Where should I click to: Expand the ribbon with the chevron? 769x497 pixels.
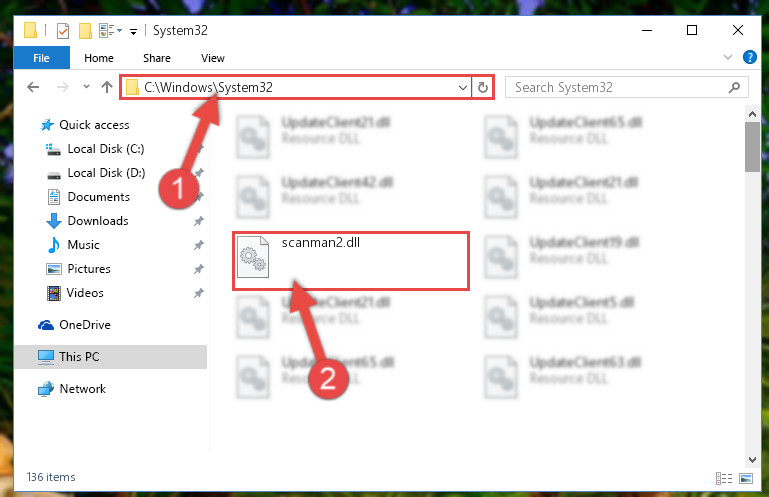click(x=727, y=57)
